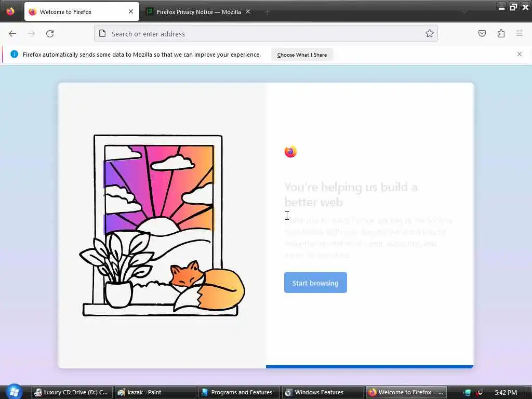Image resolution: width=532 pixels, height=399 pixels.
Task: Click the Firefox logo on welcome card
Action: [291, 152]
